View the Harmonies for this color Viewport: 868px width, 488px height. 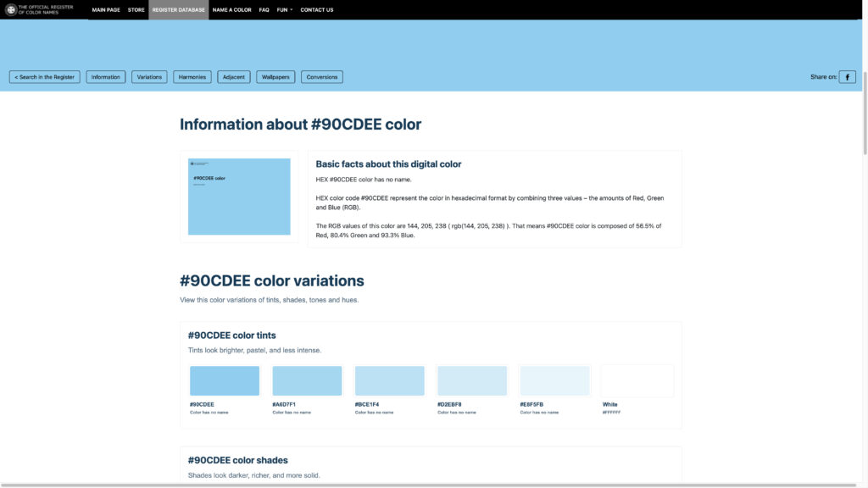pos(192,75)
